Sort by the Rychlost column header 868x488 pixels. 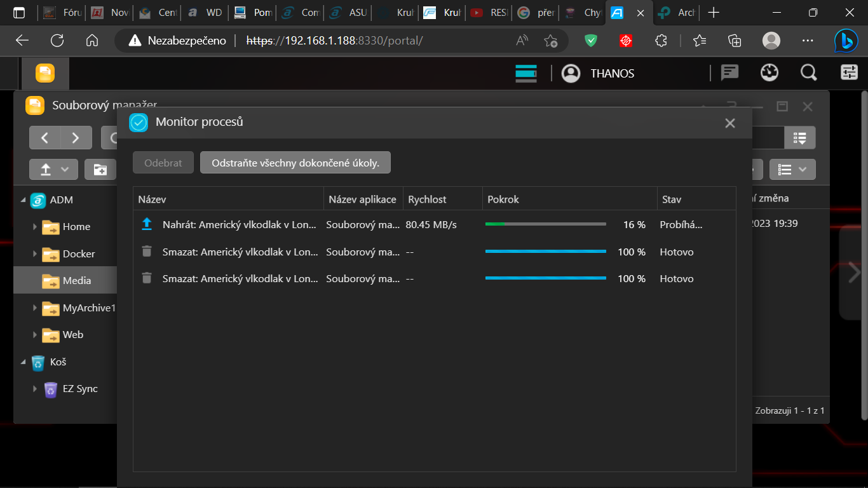point(427,200)
